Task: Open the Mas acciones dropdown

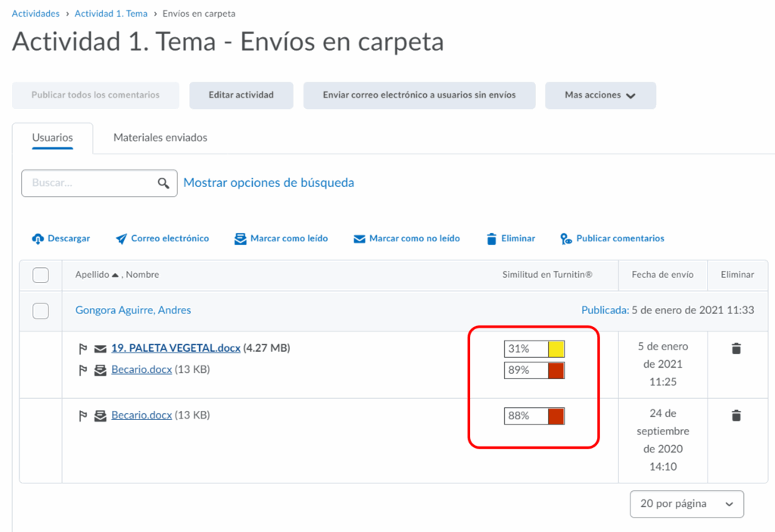Action: click(600, 95)
